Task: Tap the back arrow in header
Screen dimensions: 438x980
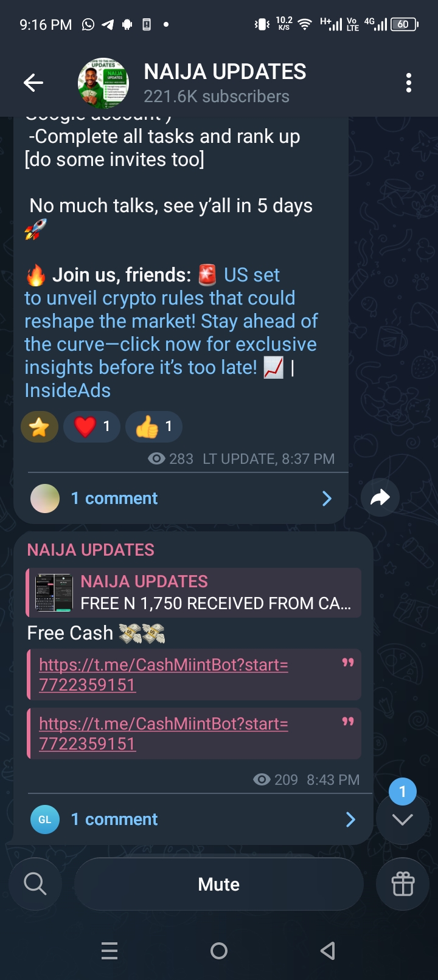Action: point(33,83)
